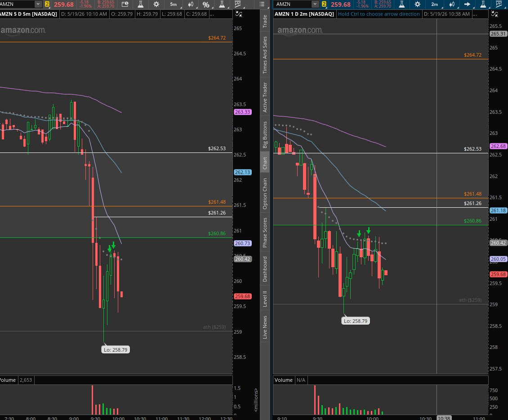
Task: Click red 259.68 price bubble on right axis
Action: point(498,274)
